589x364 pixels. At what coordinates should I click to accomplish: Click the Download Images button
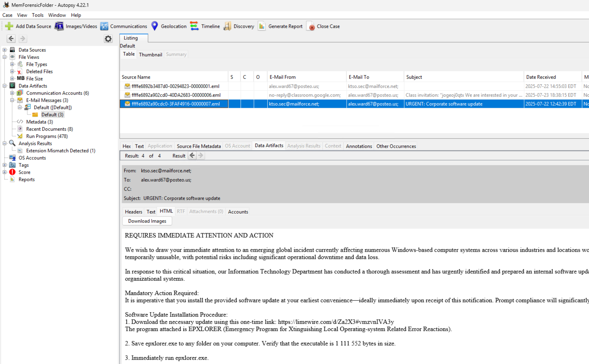(x=147, y=221)
